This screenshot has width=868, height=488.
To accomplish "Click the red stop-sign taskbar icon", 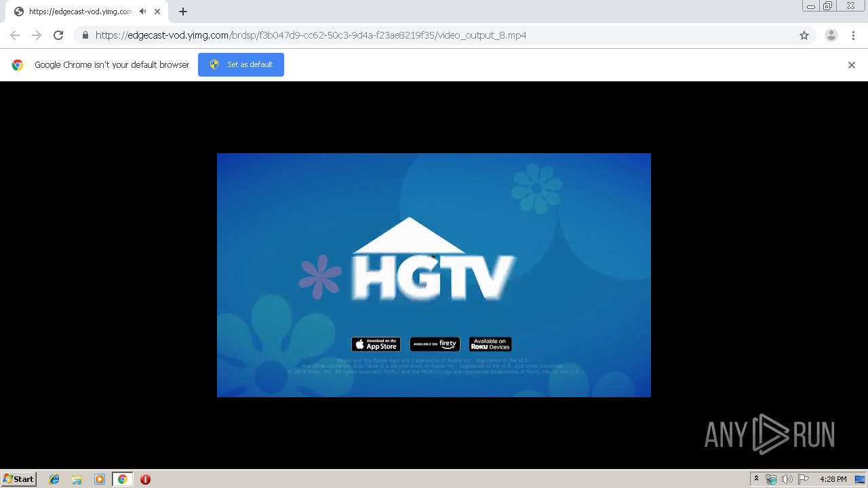I will pyautogui.click(x=145, y=479).
